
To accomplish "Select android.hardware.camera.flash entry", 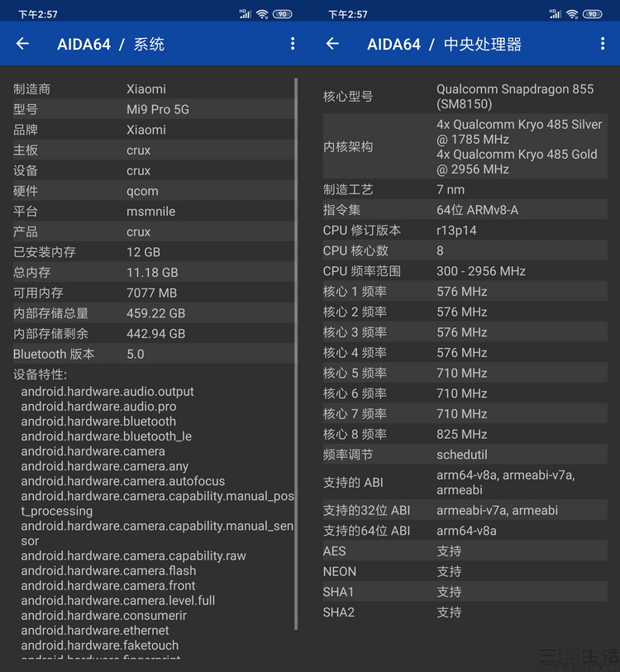I will coord(108,570).
